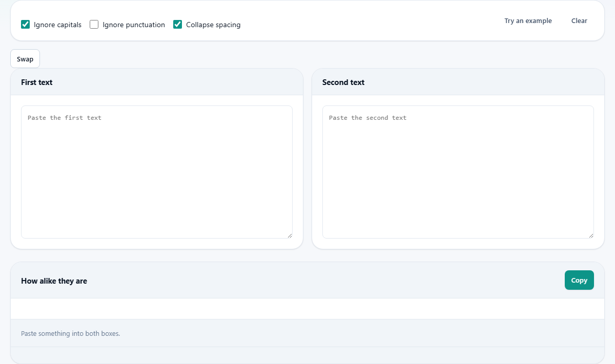Image resolution: width=615 pixels, height=364 pixels.
Task: Select the 'Second text' heading
Action: pyautogui.click(x=343, y=82)
